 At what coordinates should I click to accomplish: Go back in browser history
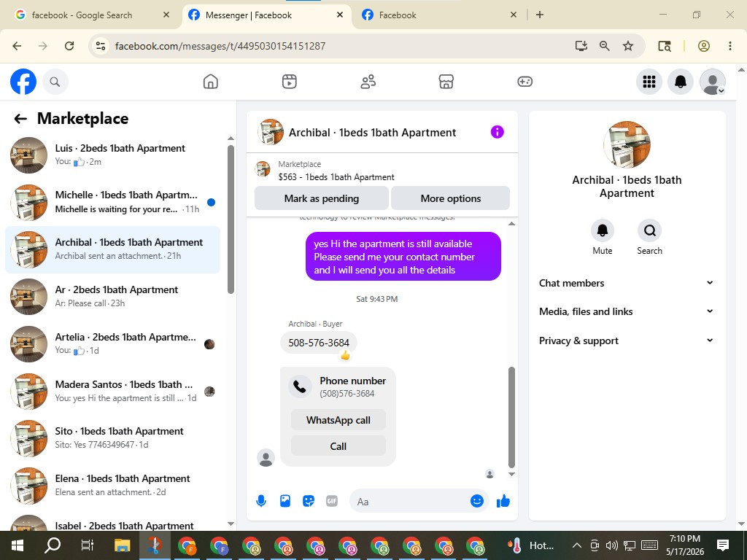tap(18, 46)
